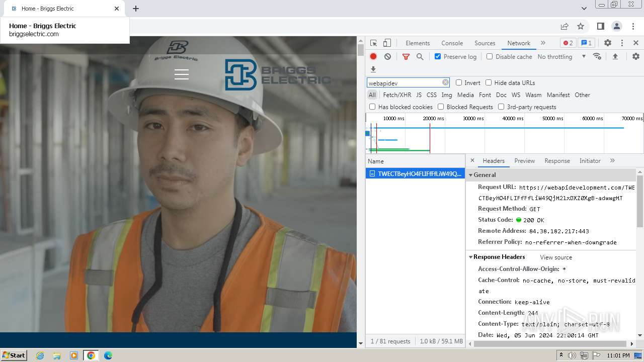Clear the network log
The width and height of the screenshot is (644, 362).
click(387, 57)
